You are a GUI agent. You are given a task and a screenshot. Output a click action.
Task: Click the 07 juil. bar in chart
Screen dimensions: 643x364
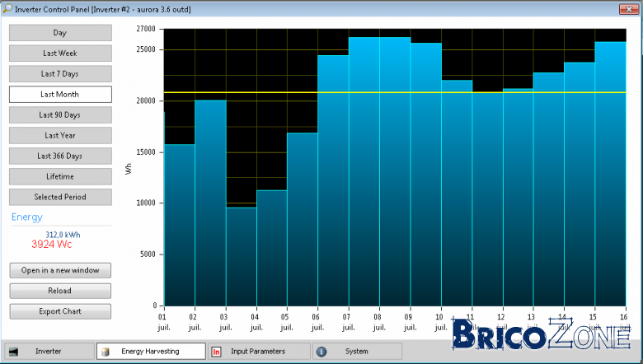364,171
